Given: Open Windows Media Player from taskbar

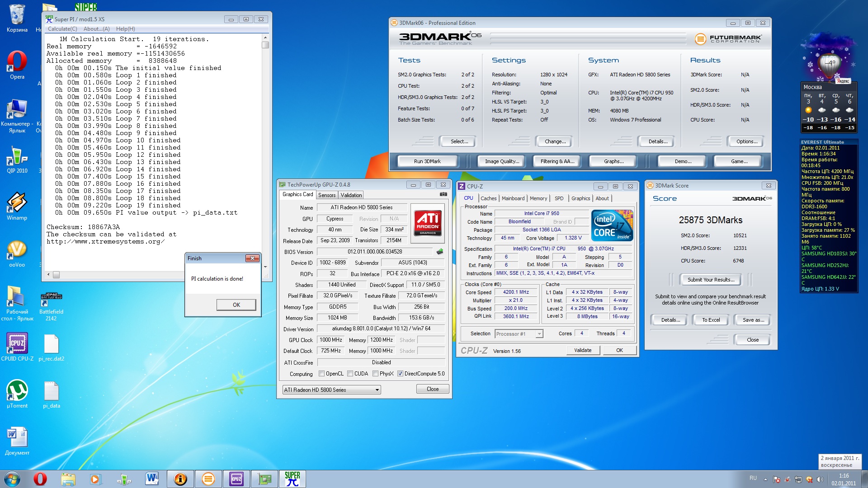Looking at the screenshot, I should (x=95, y=479).
